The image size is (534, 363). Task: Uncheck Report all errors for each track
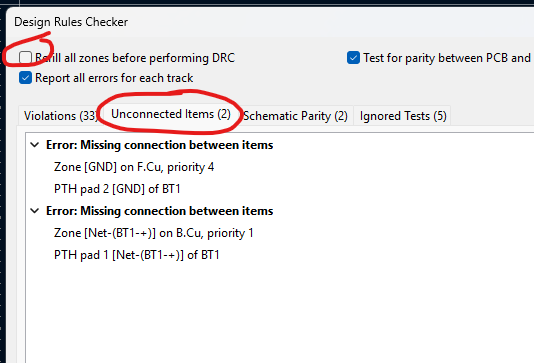tap(26, 78)
